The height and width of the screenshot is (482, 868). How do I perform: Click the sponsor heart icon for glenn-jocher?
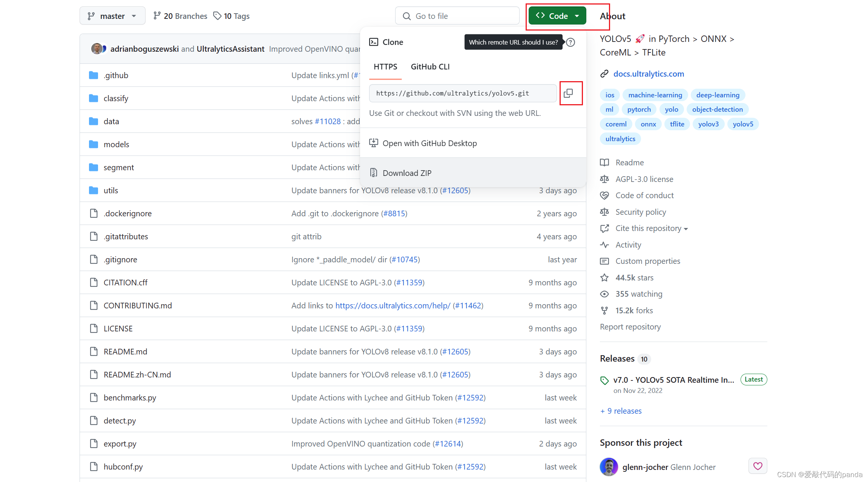[758, 466]
